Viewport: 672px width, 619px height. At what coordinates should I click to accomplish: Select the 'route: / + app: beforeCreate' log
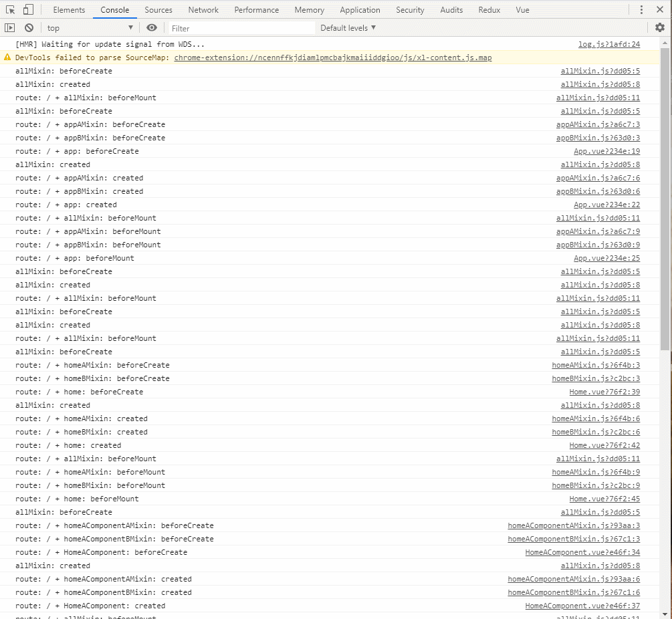tap(77, 151)
